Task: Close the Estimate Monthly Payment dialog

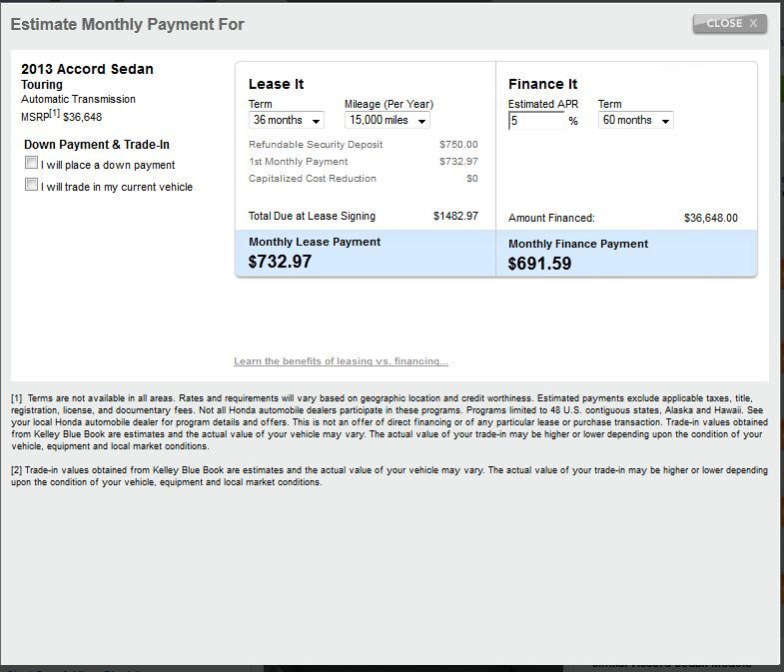Action: click(729, 24)
